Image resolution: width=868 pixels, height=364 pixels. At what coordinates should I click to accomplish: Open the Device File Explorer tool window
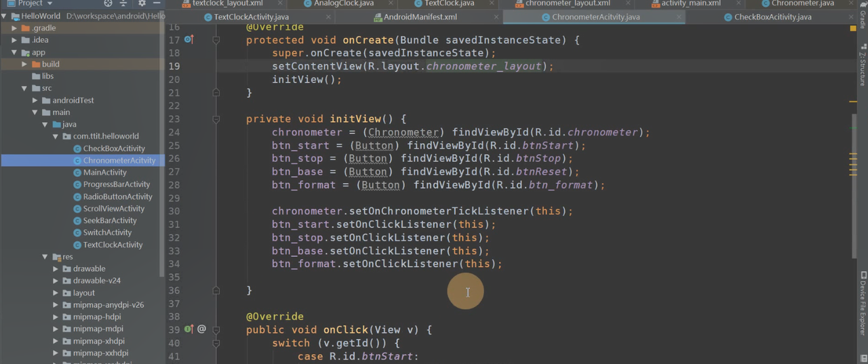863,303
